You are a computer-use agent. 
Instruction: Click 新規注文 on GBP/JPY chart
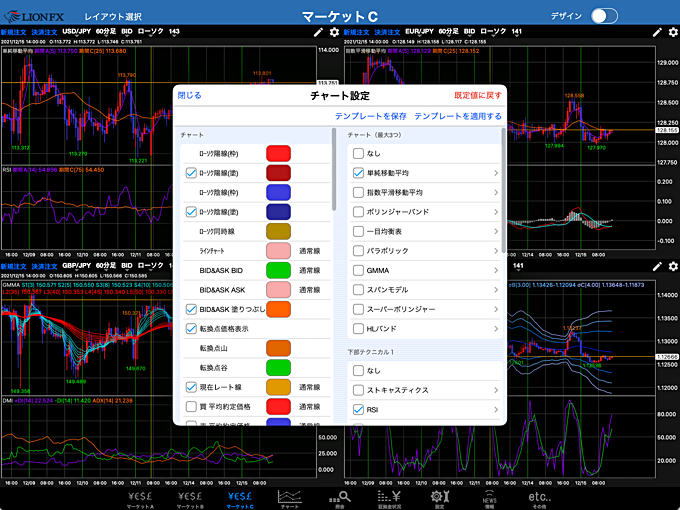13,266
